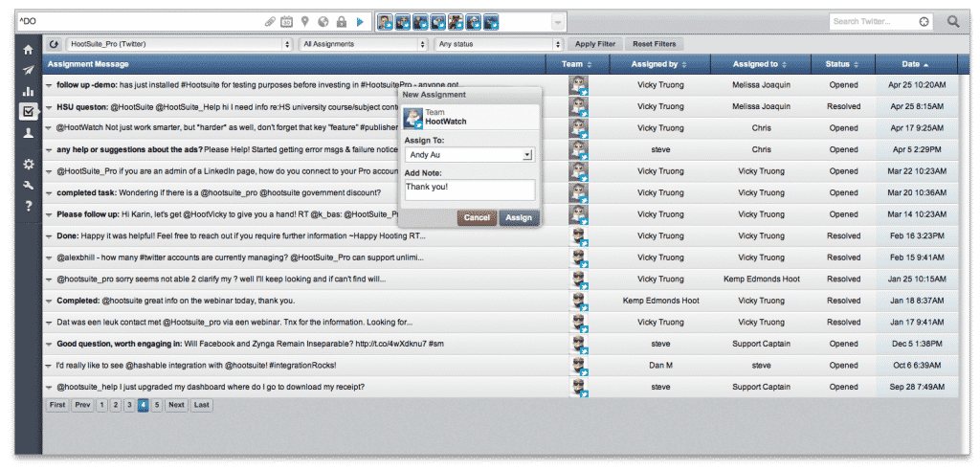Sort by the Assigned to column header

click(761, 64)
